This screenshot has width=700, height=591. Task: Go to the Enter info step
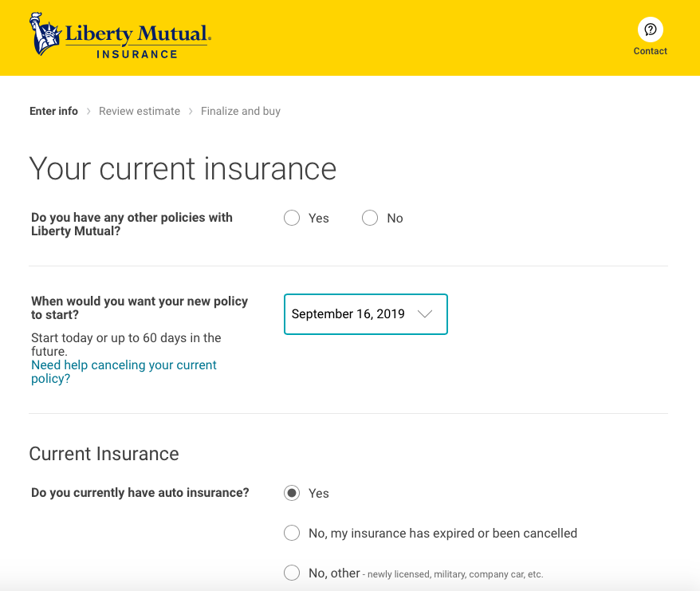pyautogui.click(x=53, y=112)
